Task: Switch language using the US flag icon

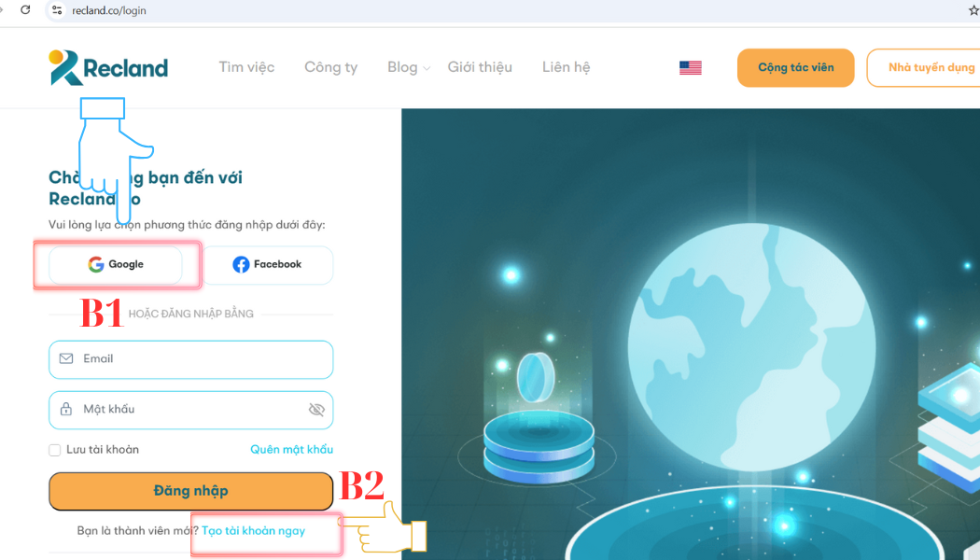Action: 690,67
